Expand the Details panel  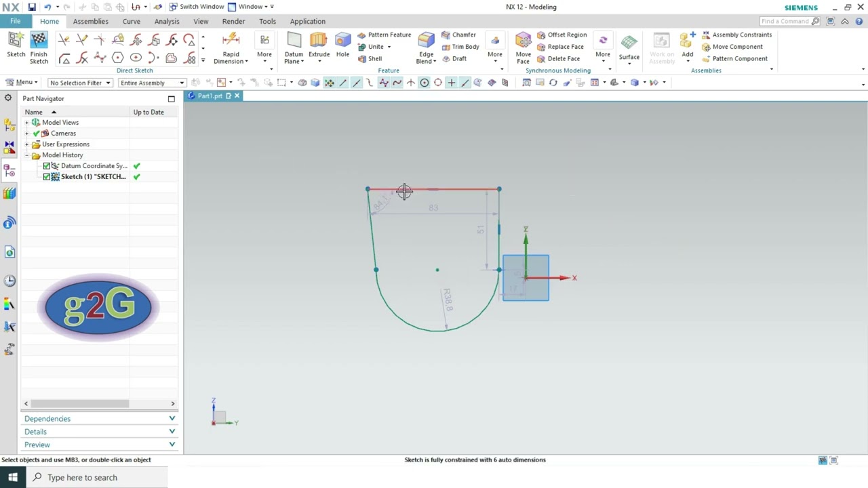click(100, 432)
